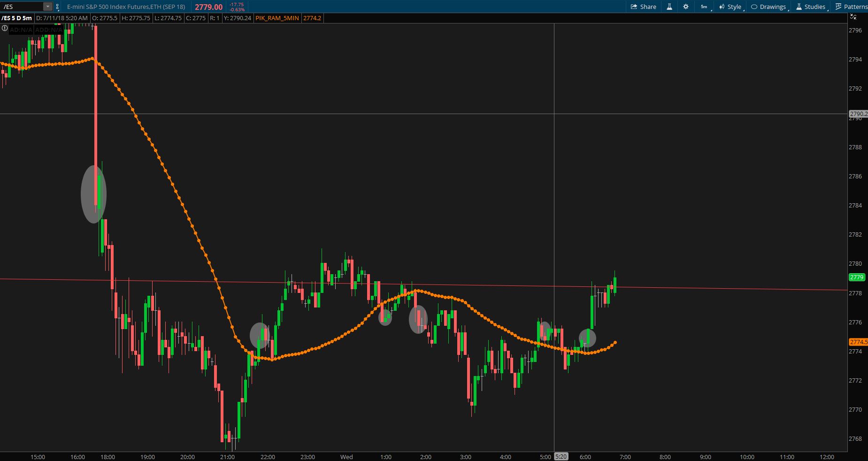Open chart settings gear icon

point(686,7)
